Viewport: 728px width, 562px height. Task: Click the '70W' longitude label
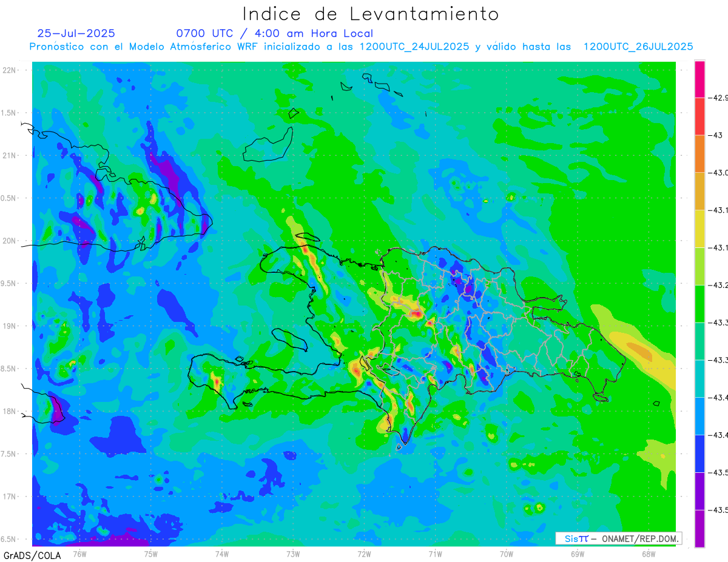pos(507,554)
